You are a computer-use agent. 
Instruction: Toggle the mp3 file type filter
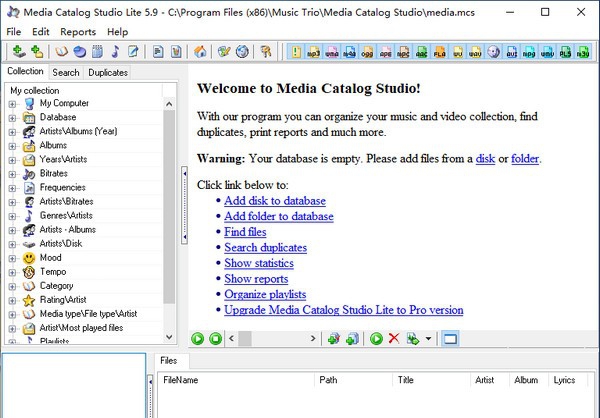tap(313, 52)
